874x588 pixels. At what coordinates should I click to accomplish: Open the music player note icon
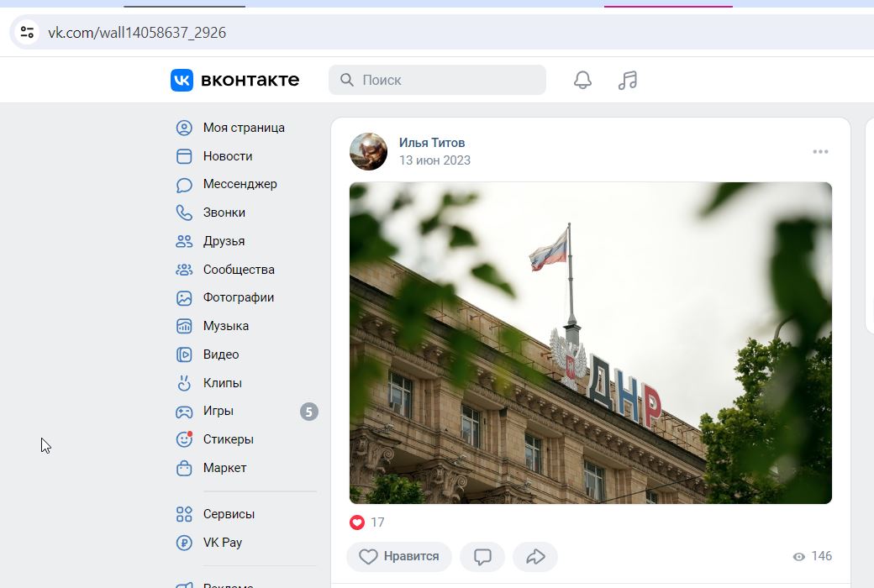click(x=628, y=81)
